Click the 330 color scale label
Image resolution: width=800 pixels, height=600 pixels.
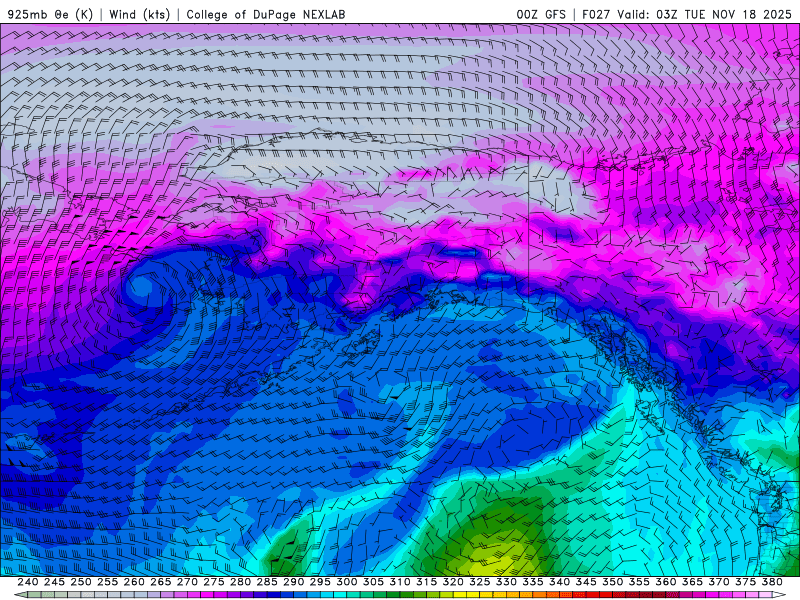point(506,582)
